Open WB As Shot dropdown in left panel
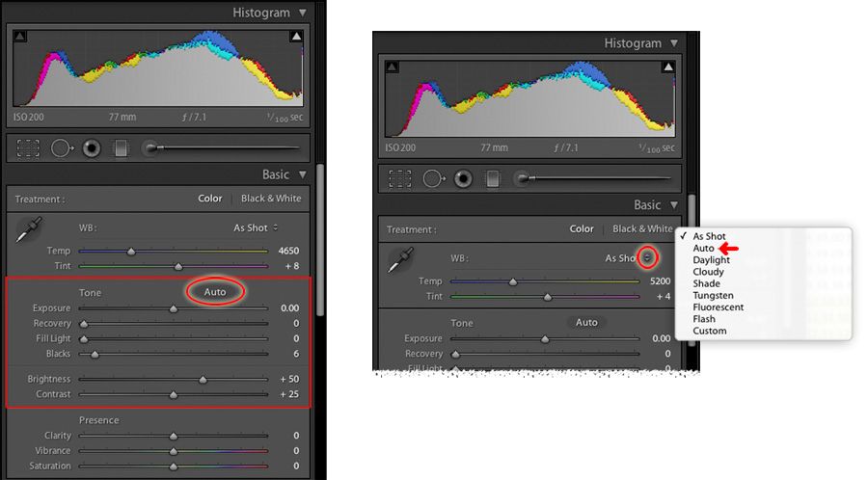The height and width of the screenshot is (480, 868). click(x=256, y=227)
